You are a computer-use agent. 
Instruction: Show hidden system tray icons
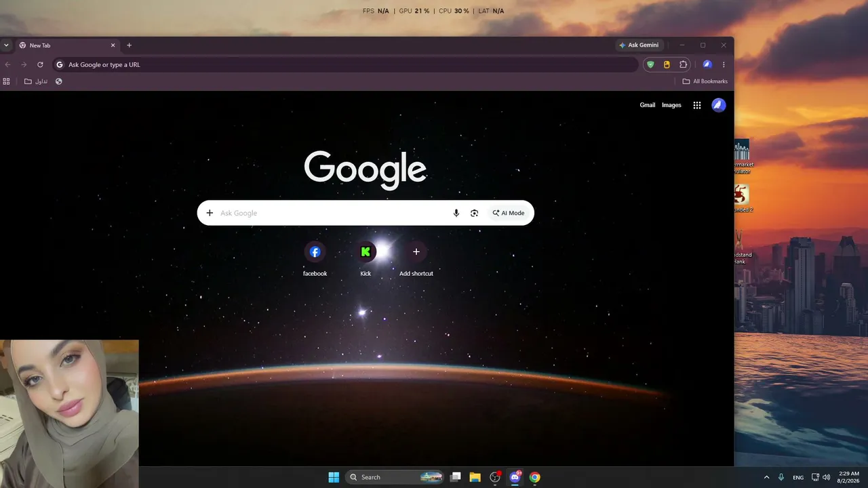tap(766, 477)
